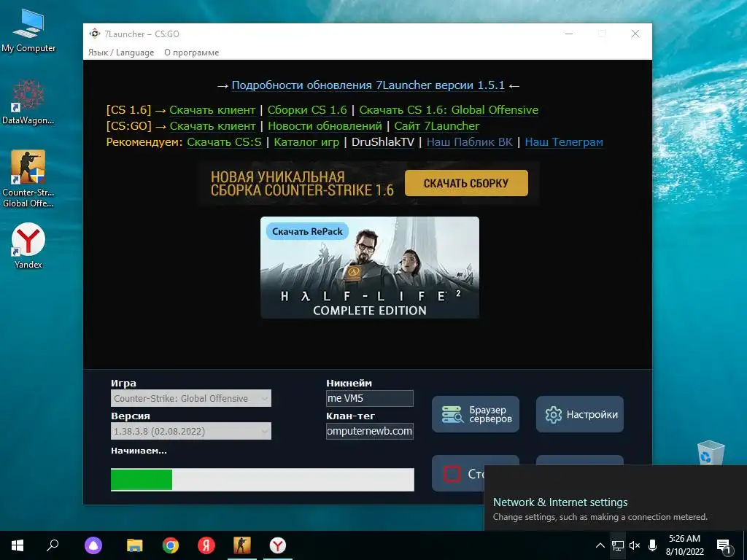747x560 pixels.
Task: Open Наш Паблик ВК link
Action: click(470, 142)
